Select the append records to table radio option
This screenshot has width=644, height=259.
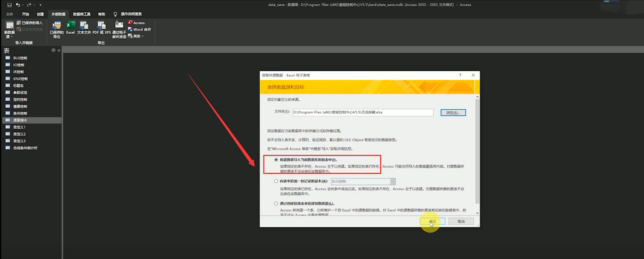[x=276, y=181]
